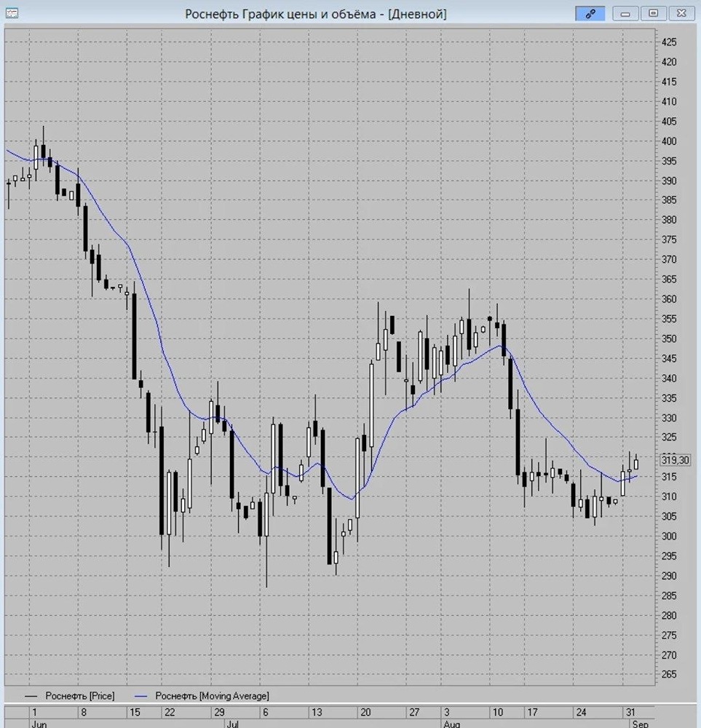This screenshot has height=728, width=701.
Task: Click the 425 price axis label
Action: click(669, 42)
